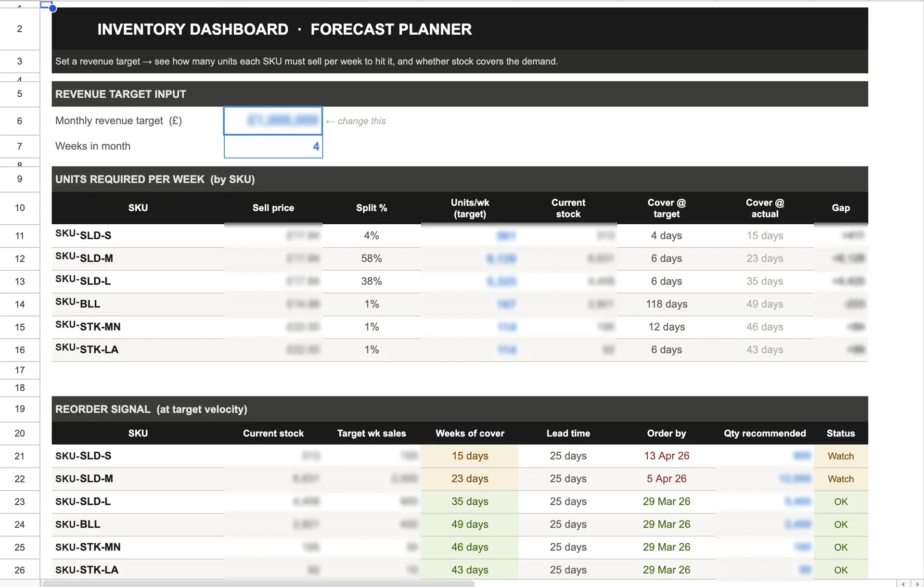Select the Weeks in month value 4
The width and height of the screenshot is (924, 587).
click(273, 146)
